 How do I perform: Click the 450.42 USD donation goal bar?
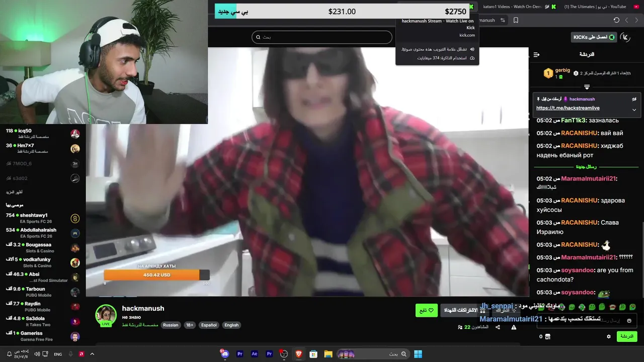point(156,275)
